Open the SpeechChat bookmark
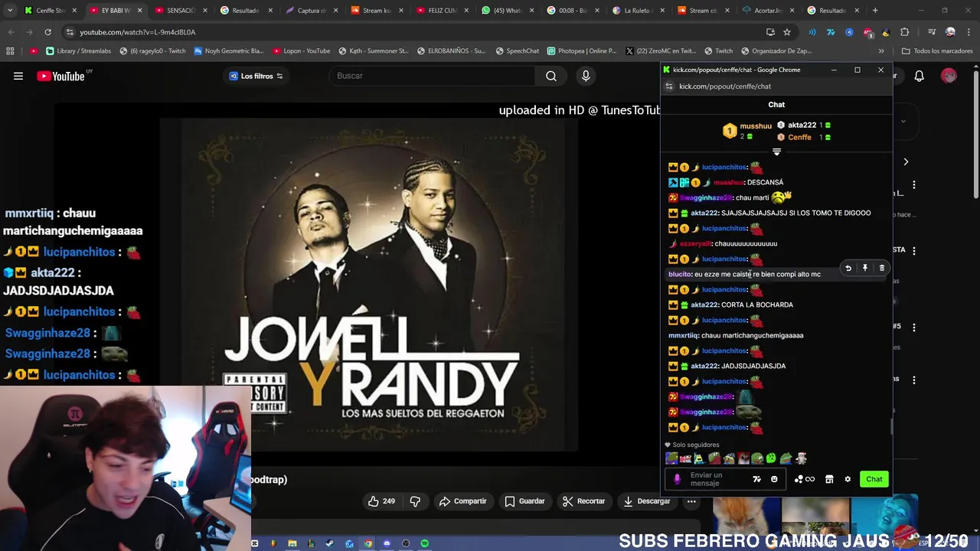The height and width of the screenshot is (551, 980). [518, 51]
